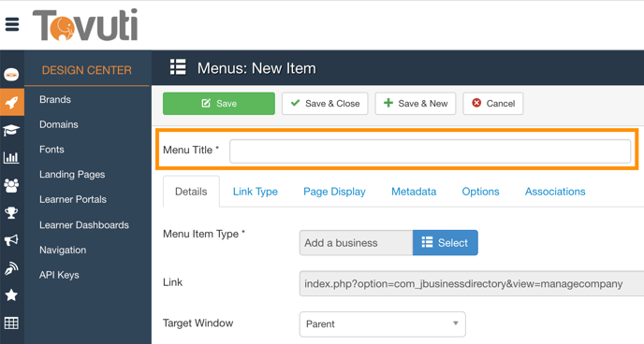
Task: Open API Keys in Design Center
Action: click(x=59, y=275)
